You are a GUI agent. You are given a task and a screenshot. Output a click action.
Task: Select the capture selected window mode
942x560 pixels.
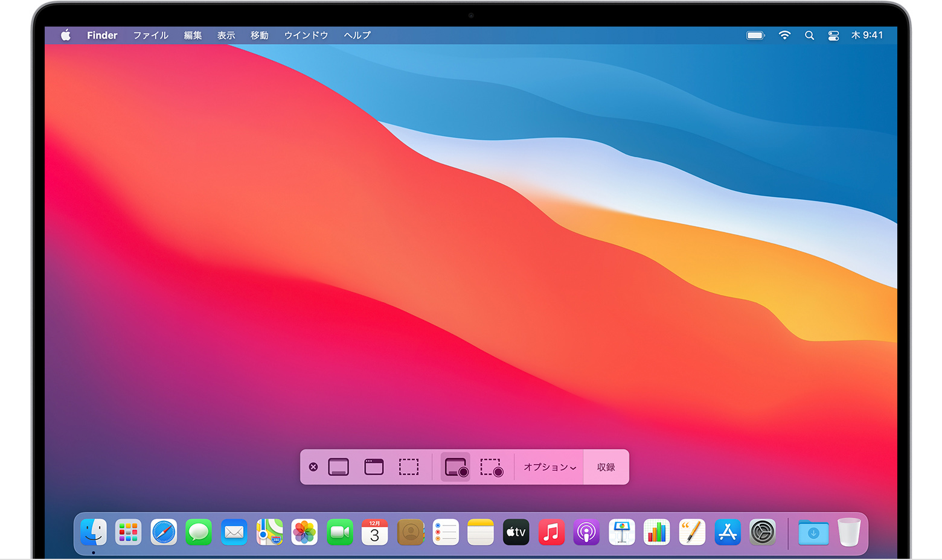[373, 466]
